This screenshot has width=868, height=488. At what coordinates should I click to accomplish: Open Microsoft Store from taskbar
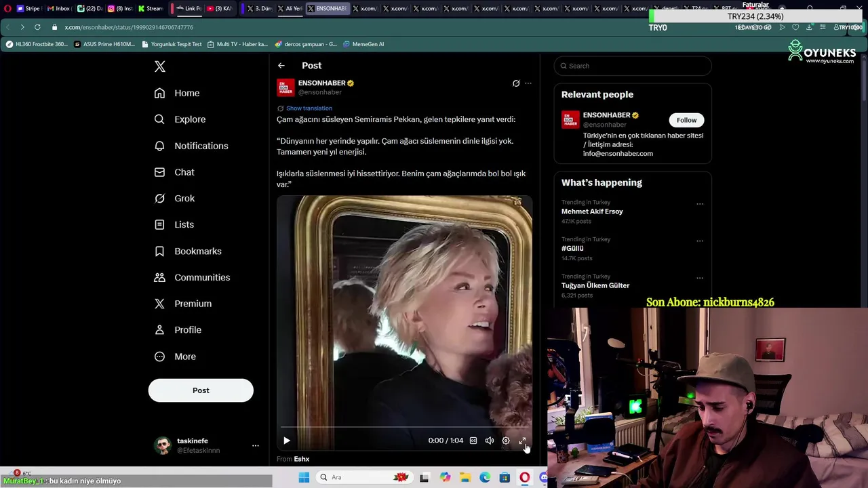click(x=505, y=477)
